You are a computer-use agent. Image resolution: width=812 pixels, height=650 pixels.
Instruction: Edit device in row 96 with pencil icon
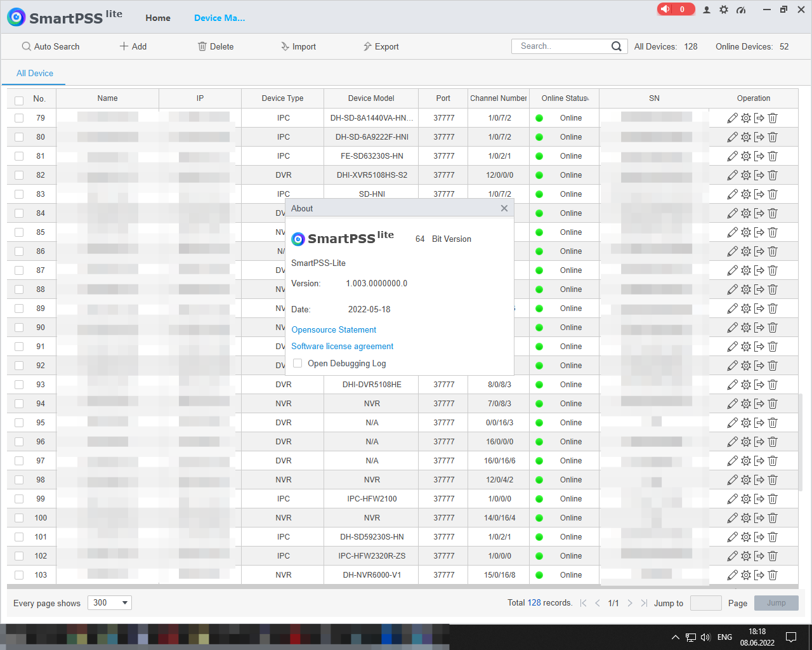coord(732,442)
